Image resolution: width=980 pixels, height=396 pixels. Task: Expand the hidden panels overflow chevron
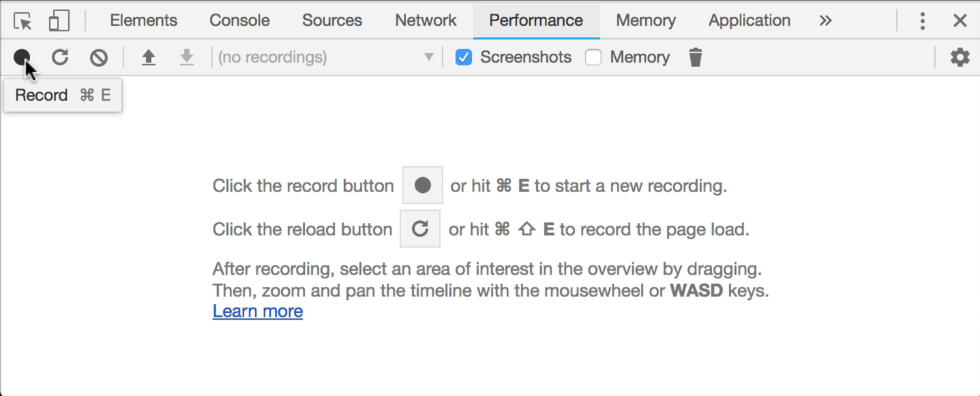click(x=825, y=20)
